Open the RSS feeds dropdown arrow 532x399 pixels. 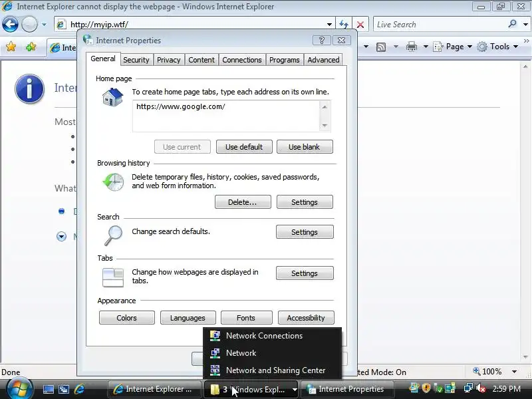(396, 47)
